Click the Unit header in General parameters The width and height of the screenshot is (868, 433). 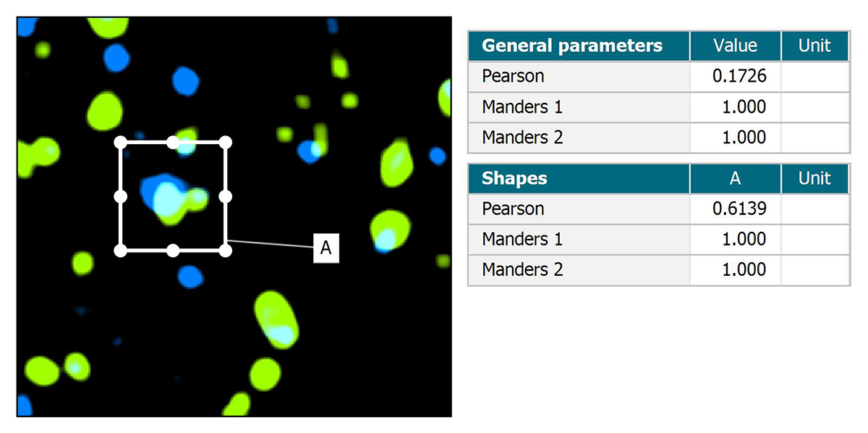coord(815,46)
